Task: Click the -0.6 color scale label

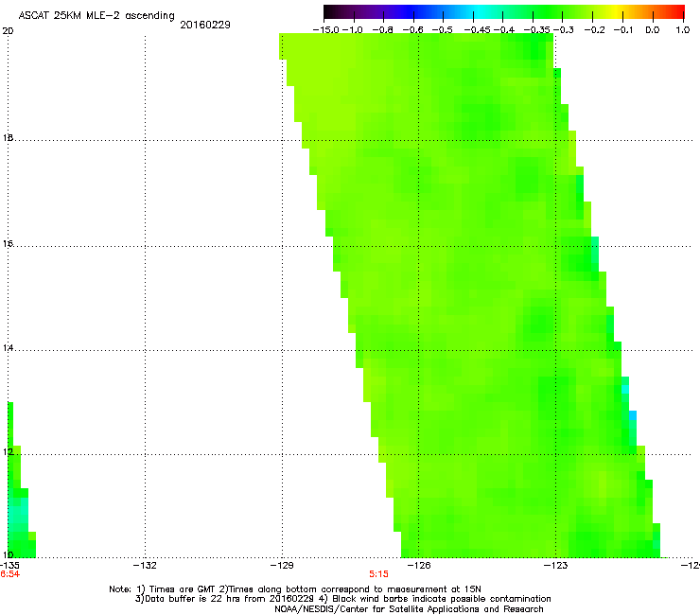Action: pyautogui.click(x=413, y=30)
